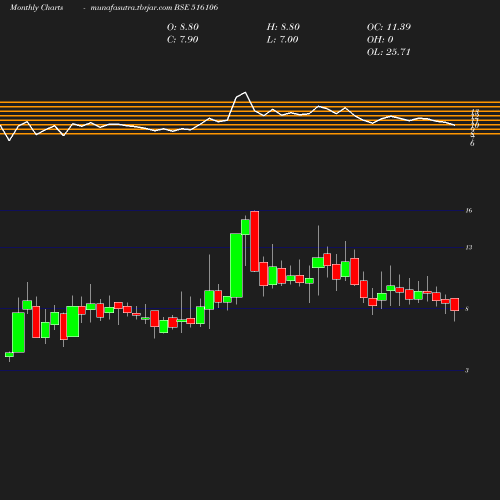500x500 pixels.
Task: Click the highest spike of the white indicator line
Action: pos(245,93)
